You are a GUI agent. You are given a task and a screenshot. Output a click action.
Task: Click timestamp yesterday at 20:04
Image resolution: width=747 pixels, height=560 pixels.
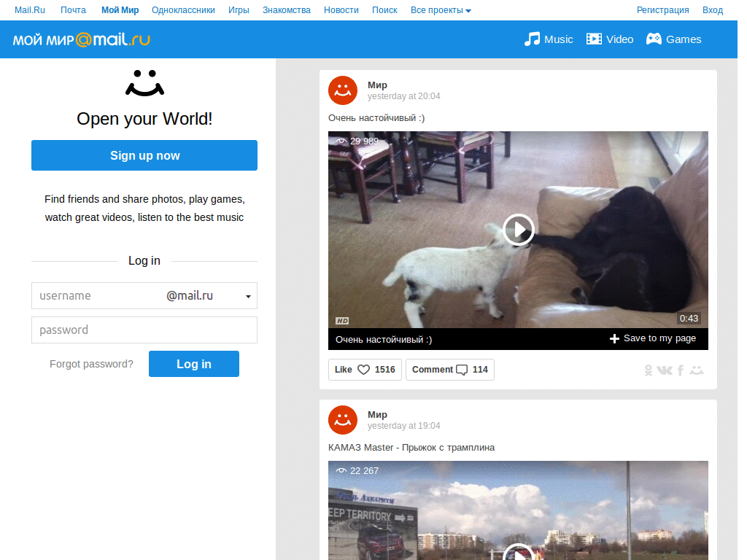(x=403, y=96)
